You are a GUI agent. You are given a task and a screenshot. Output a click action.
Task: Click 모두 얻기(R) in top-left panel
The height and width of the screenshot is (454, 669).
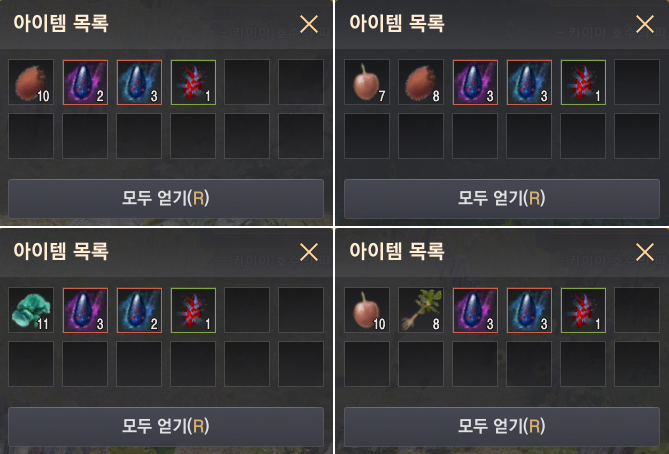[166, 198]
